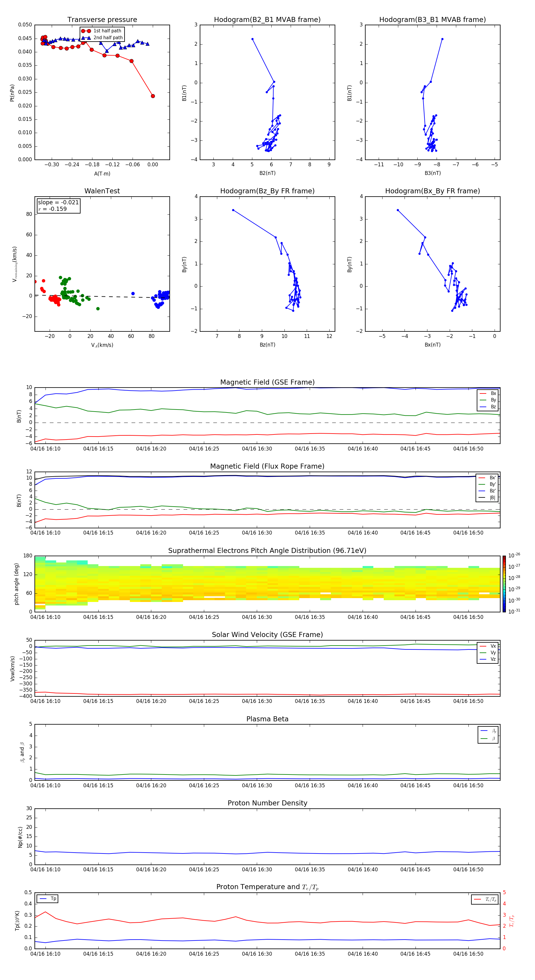Click the 'A(T·m)' x-axis label
Image resolution: width=535 pixels, height=980 pixels.
pyautogui.click(x=102, y=173)
